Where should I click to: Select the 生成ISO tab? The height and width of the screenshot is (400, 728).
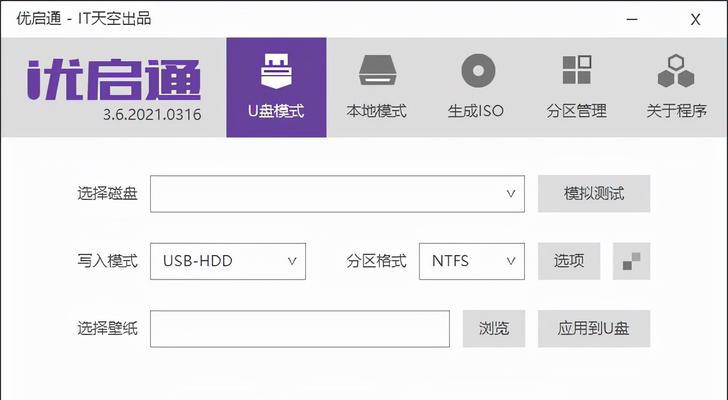pos(476,87)
